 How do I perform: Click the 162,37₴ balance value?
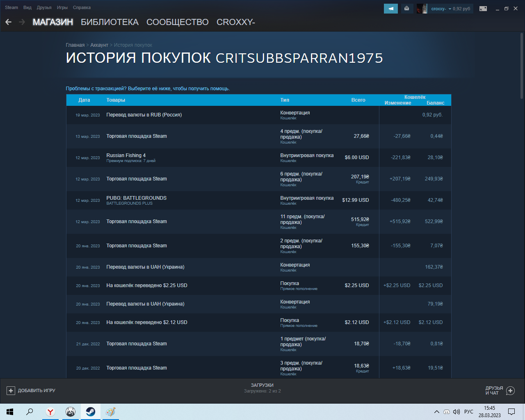point(434,267)
